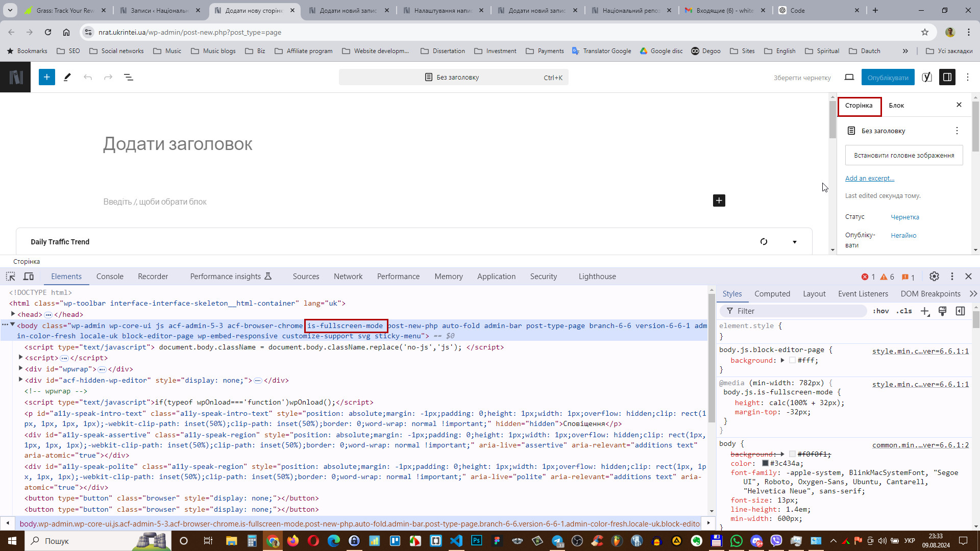
Task: Toggle the block inserter plus button
Action: (x=46, y=77)
